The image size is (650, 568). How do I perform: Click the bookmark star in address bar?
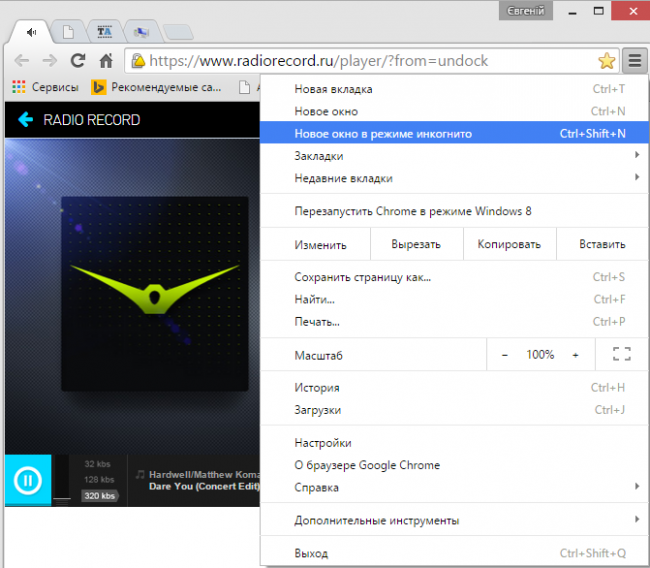(x=606, y=61)
